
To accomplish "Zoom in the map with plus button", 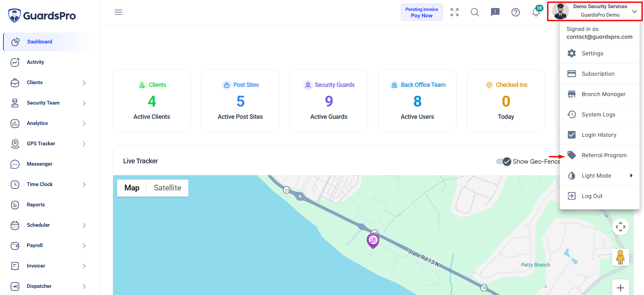I will pos(621,288).
